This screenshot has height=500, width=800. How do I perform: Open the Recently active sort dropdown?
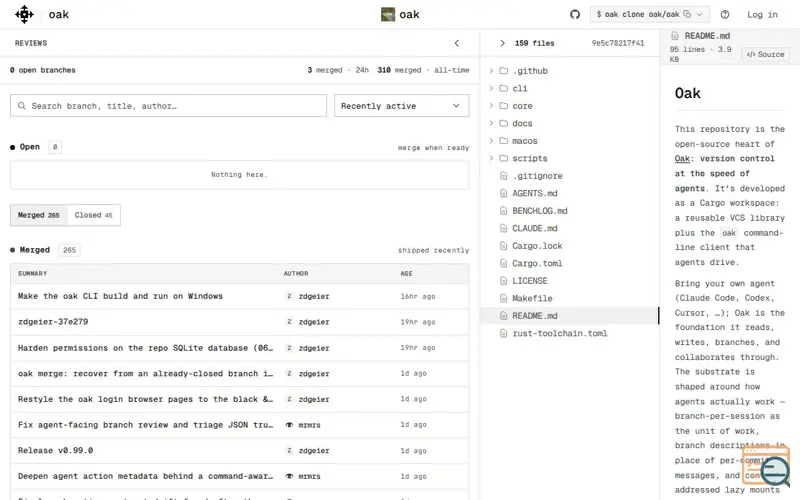[402, 106]
